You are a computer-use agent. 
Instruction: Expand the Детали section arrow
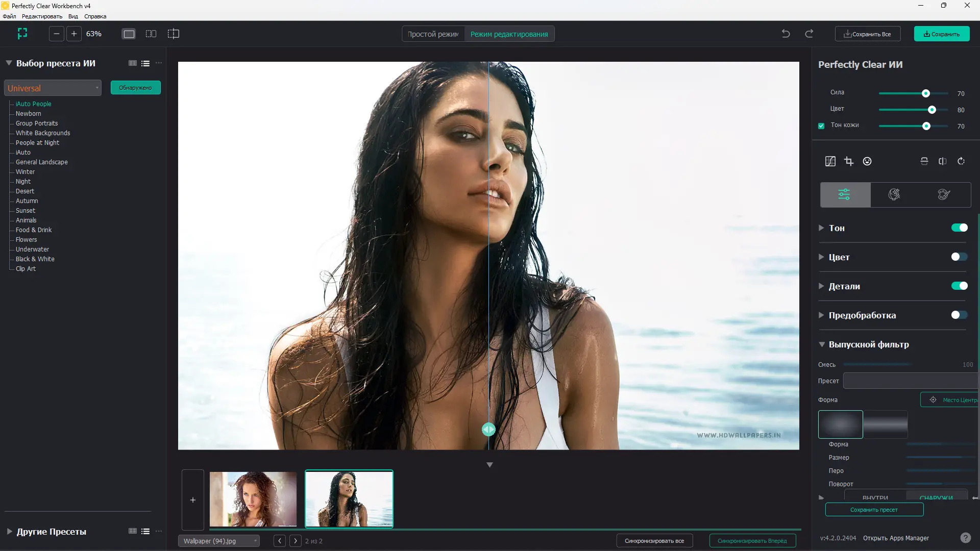(821, 286)
